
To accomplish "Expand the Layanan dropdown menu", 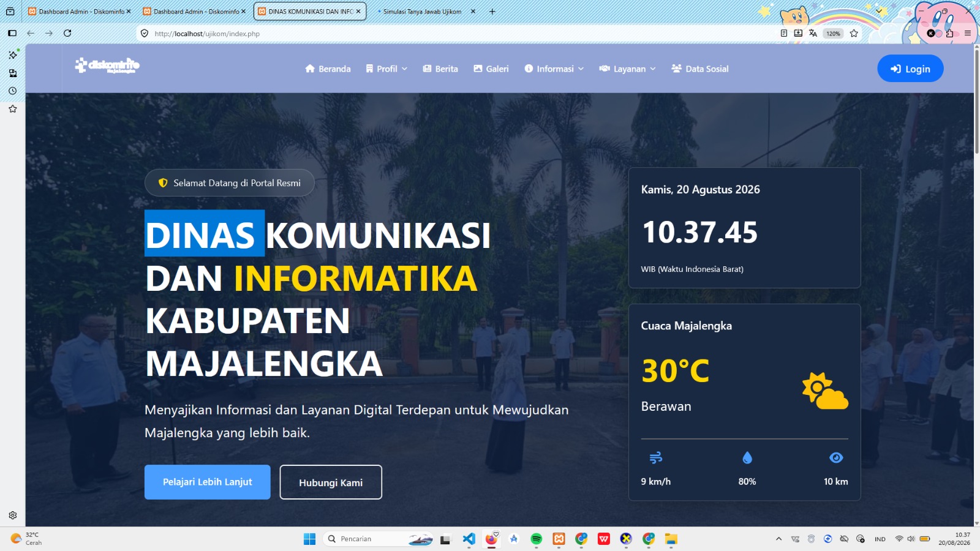I will [627, 69].
